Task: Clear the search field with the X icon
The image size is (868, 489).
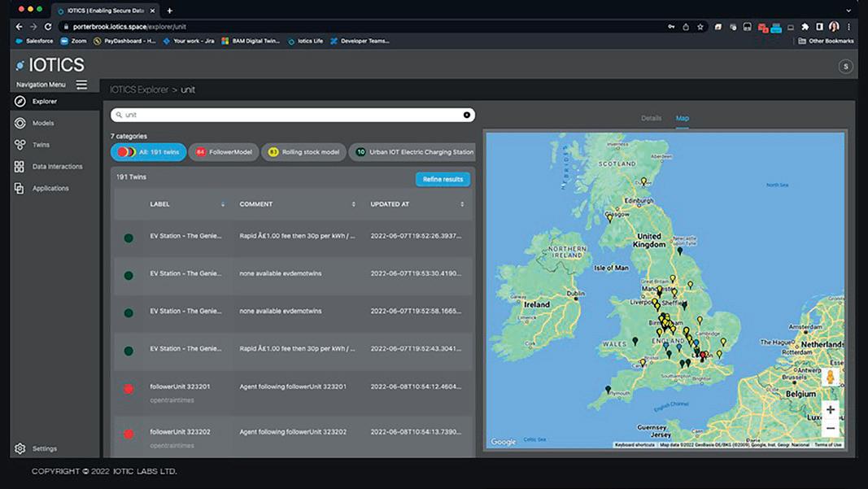Action: click(x=466, y=115)
